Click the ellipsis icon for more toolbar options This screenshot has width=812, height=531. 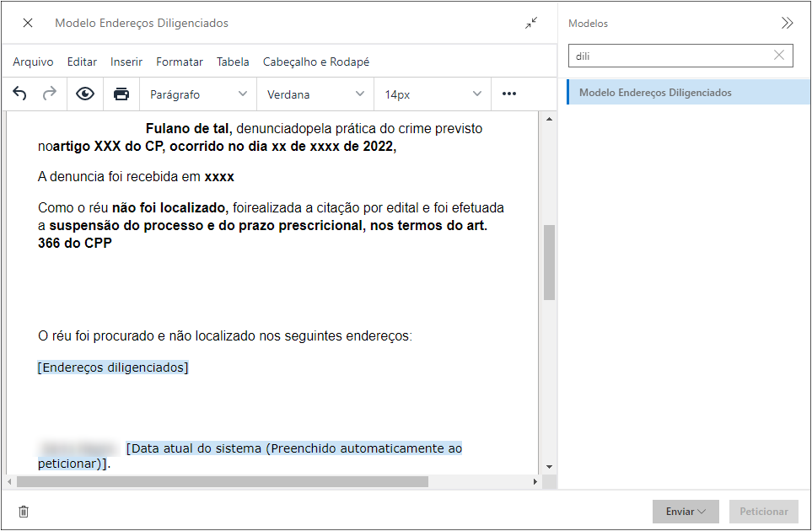tap(508, 94)
